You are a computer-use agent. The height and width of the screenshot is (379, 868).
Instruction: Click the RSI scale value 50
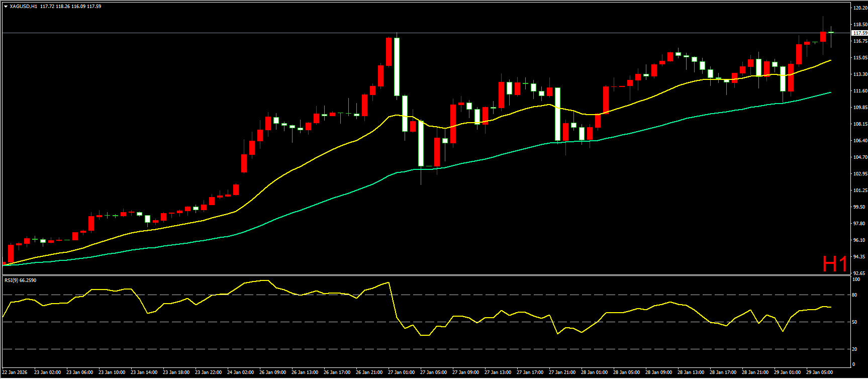854,322
